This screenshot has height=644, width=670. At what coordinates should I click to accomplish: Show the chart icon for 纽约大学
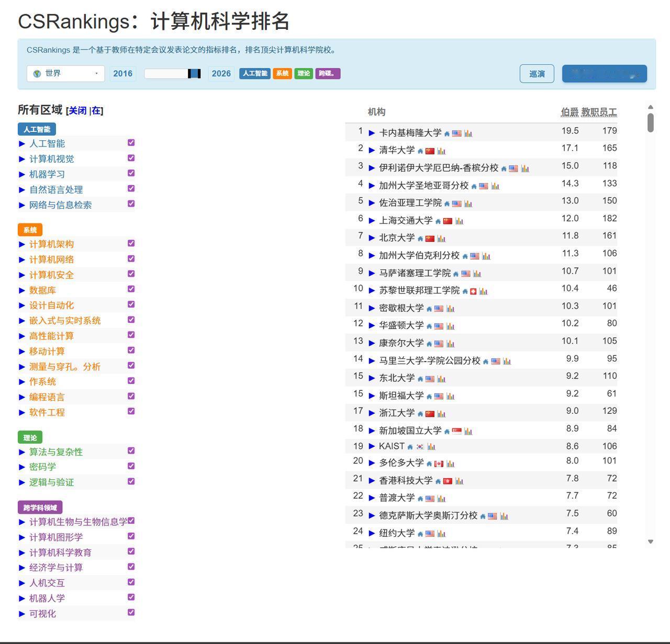pos(441,534)
